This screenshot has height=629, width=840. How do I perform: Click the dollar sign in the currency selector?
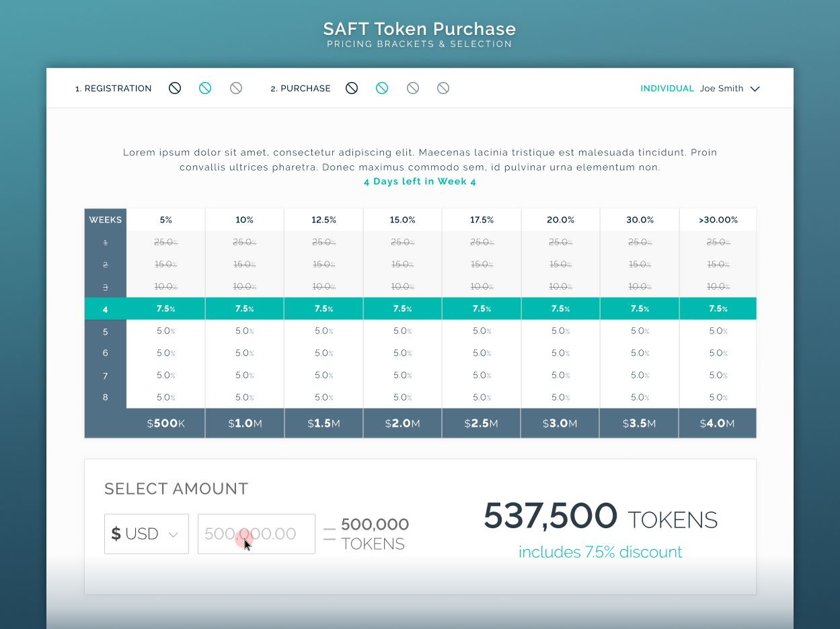(116, 534)
